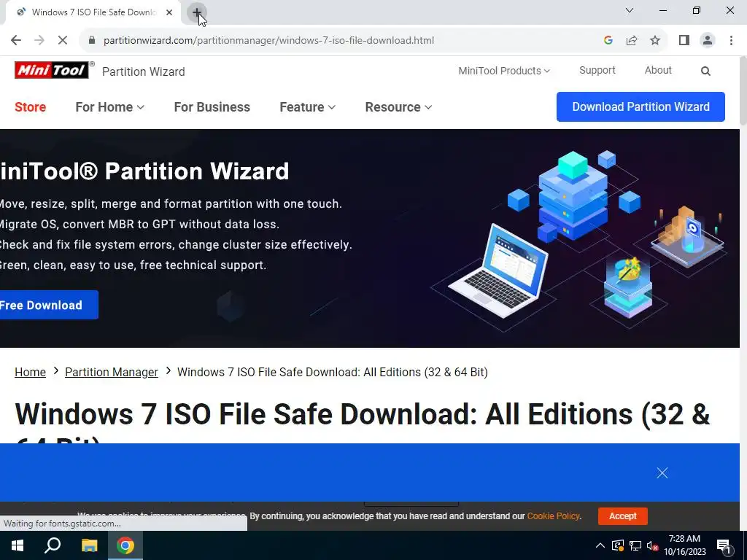
Task: Expand MiniTool Products dropdown
Action: 504,71
